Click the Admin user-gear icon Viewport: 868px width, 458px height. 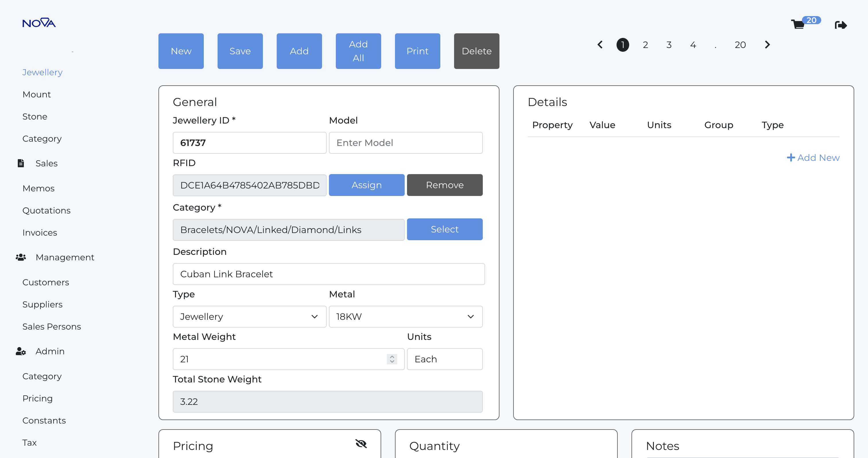click(x=21, y=351)
